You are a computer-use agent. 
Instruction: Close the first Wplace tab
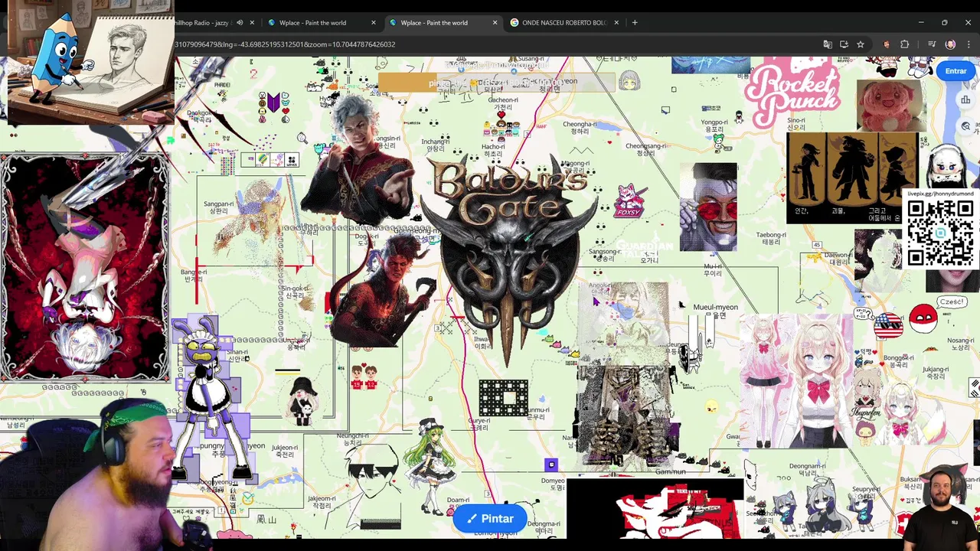pyautogui.click(x=374, y=23)
